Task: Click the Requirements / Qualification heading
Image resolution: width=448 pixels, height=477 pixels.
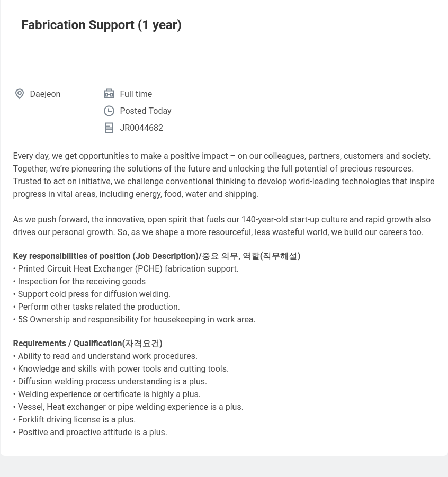Action: coord(88,344)
